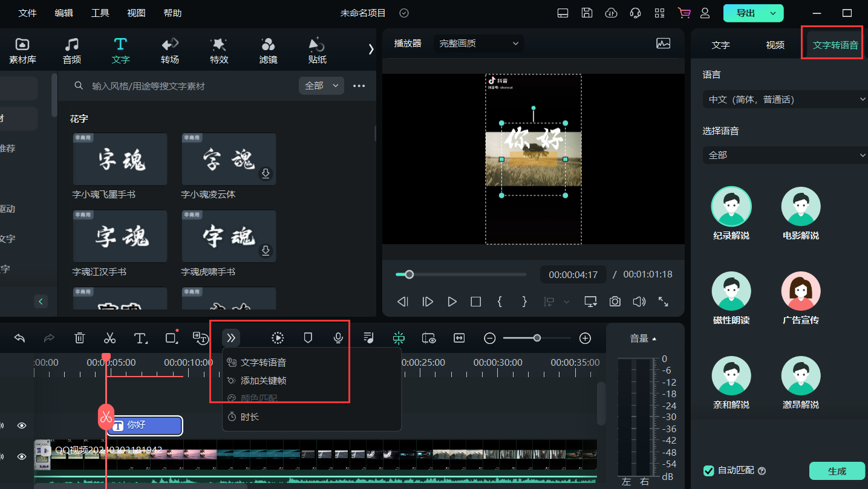The height and width of the screenshot is (489, 868).
Task: Click the zoom in plus icon on timeline
Action: 585,338
